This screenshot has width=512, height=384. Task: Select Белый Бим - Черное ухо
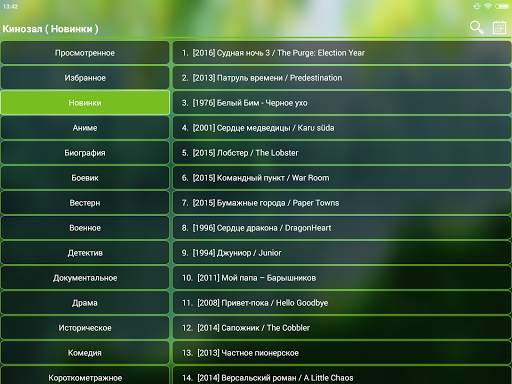pos(342,103)
